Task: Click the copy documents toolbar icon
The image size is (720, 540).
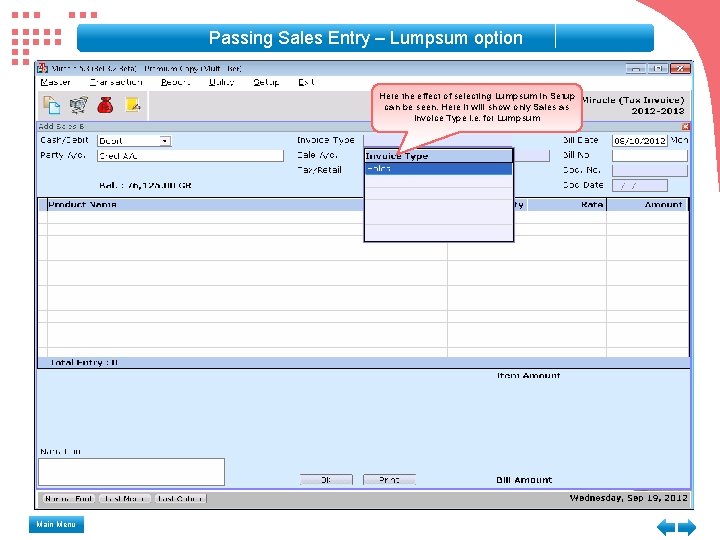Action: [x=51, y=105]
